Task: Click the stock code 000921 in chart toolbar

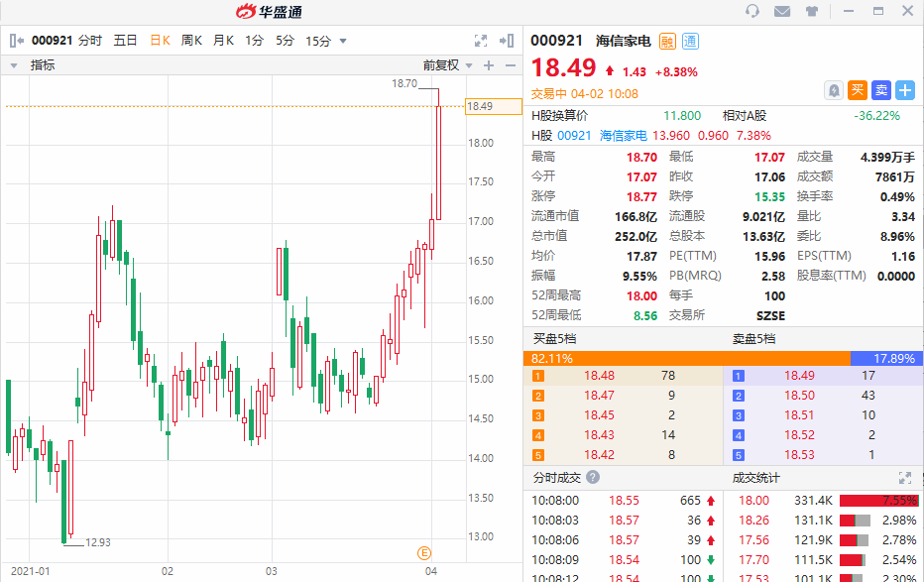Action: coord(52,41)
